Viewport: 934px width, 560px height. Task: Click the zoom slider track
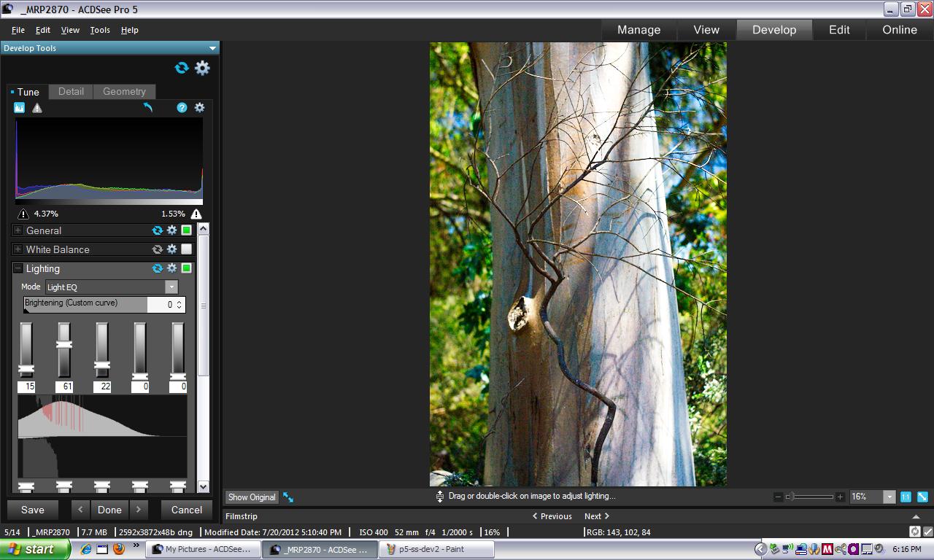point(814,497)
